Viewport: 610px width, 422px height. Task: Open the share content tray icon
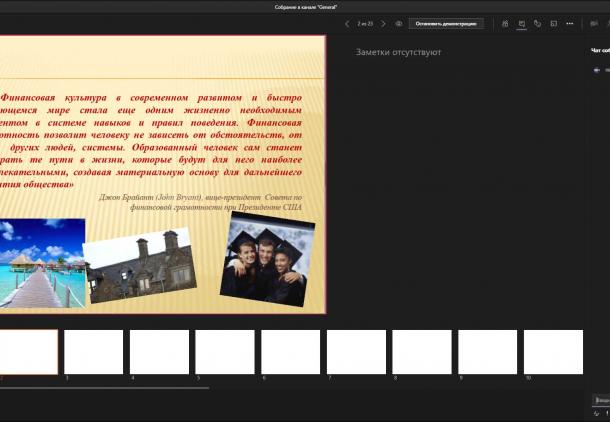tap(553, 23)
